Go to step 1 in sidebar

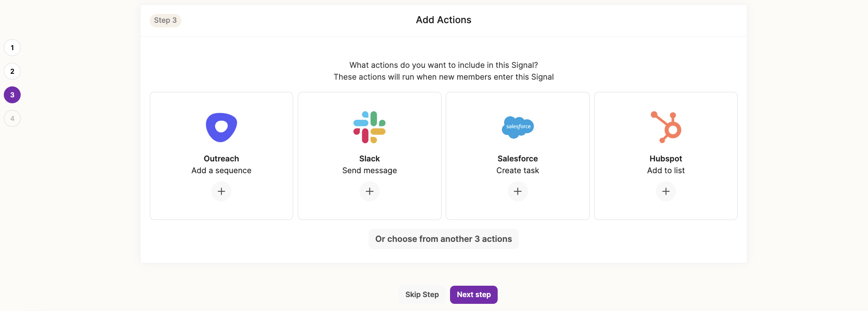tap(12, 48)
